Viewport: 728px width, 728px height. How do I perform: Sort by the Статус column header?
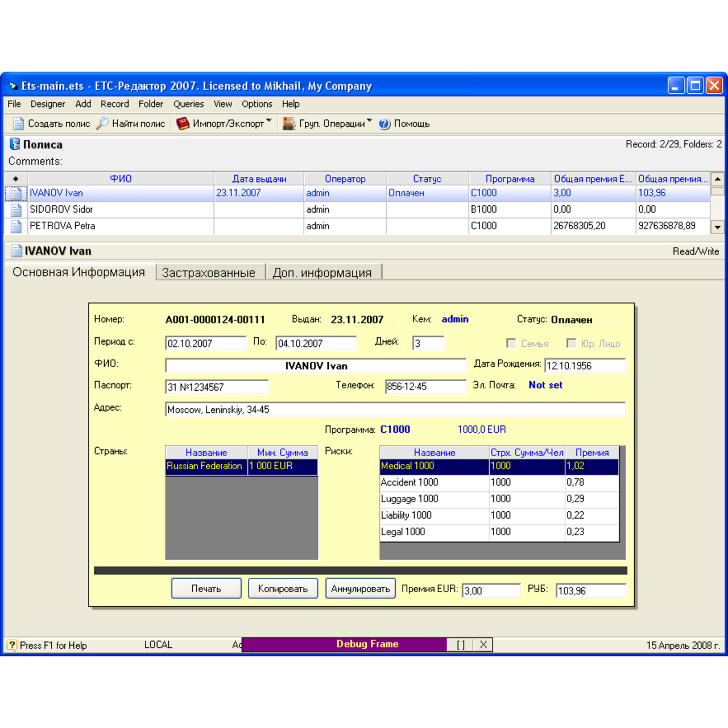pyautogui.click(x=427, y=179)
